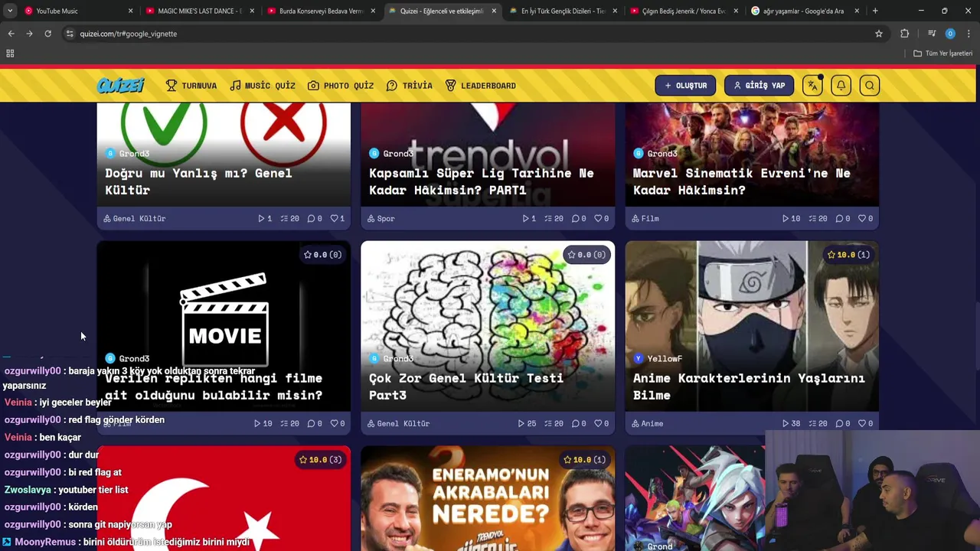980x551 pixels.
Task: Open the apps grid in bookmarks bar
Action: (10, 54)
